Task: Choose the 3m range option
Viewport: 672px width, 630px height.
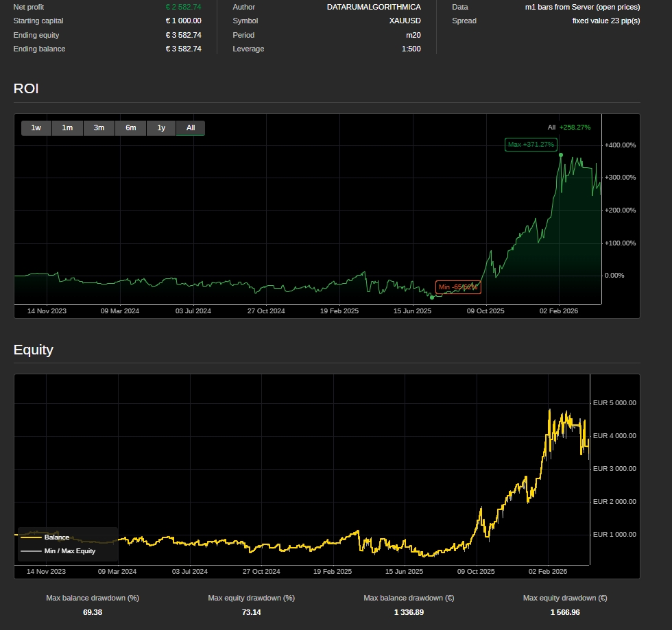Action: [x=99, y=128]
